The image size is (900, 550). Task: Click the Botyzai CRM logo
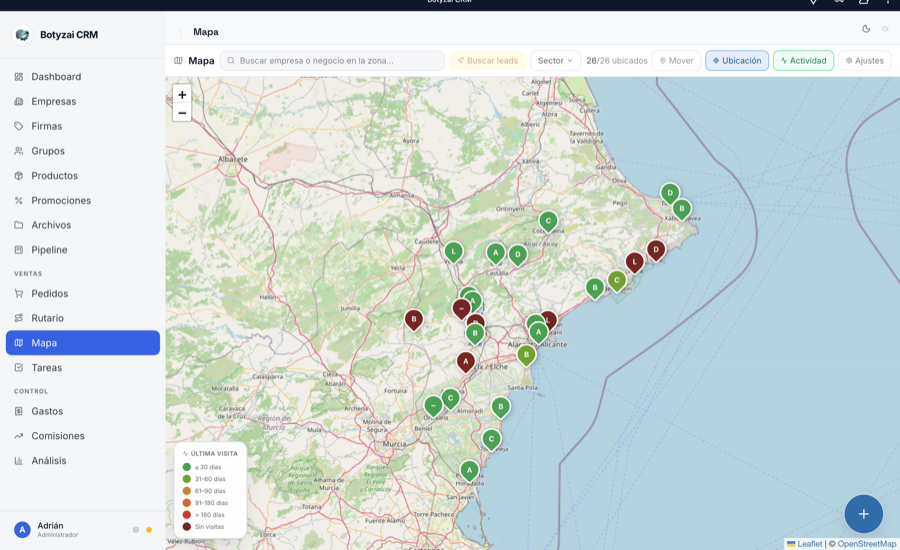22,34
